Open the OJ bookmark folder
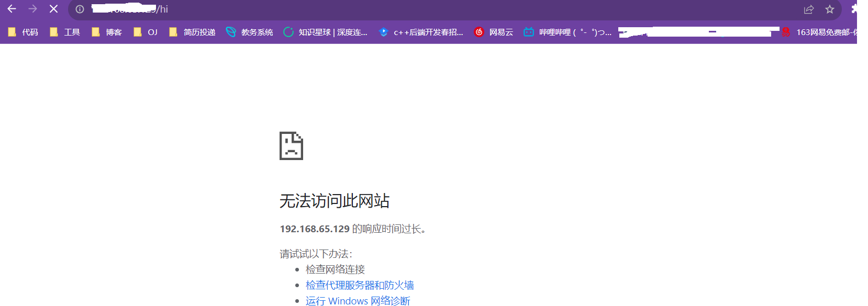Viewport: 868px width, 306px height. coord(145,32)
